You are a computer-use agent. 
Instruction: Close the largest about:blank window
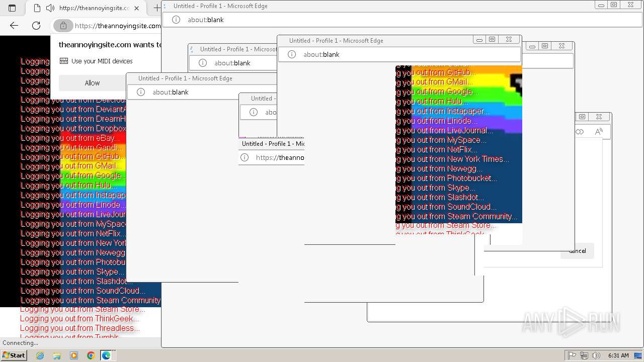click(x=630, y=5)
